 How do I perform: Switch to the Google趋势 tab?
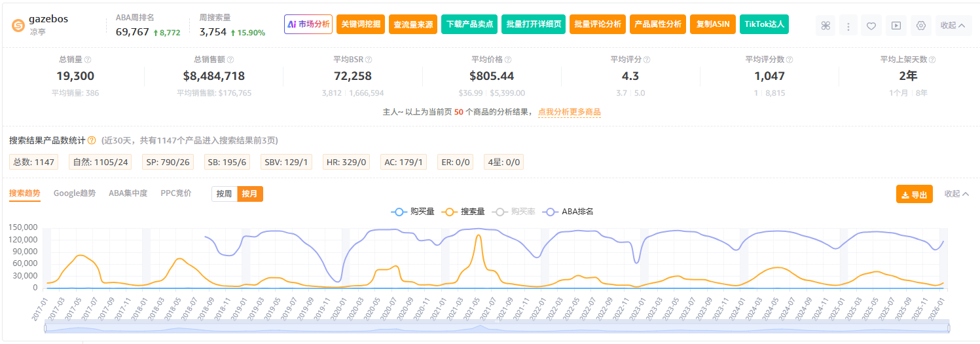point(75,193)
